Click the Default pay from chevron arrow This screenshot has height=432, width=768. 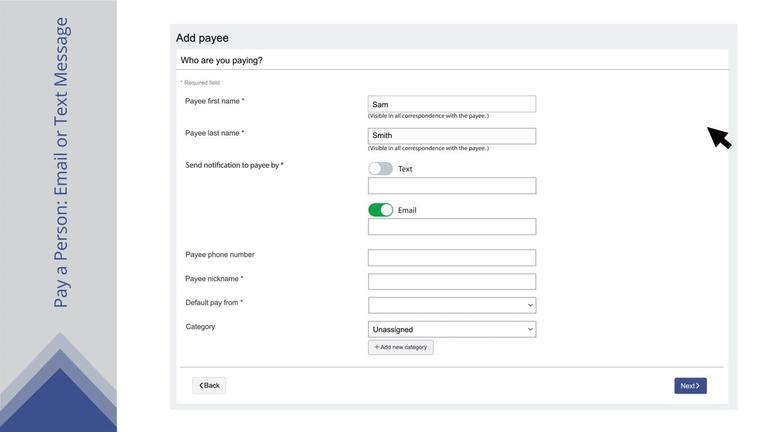[530, 305]
